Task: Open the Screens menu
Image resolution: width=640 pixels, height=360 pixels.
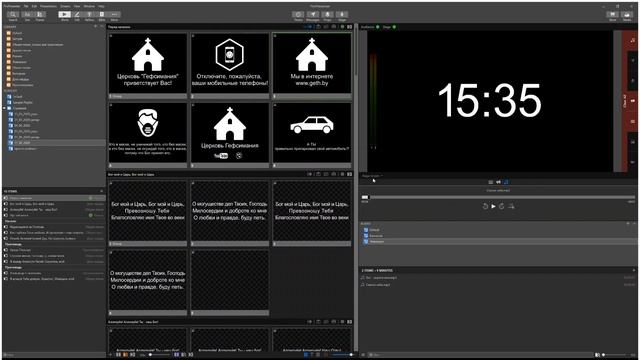Action: coord(65,7)
